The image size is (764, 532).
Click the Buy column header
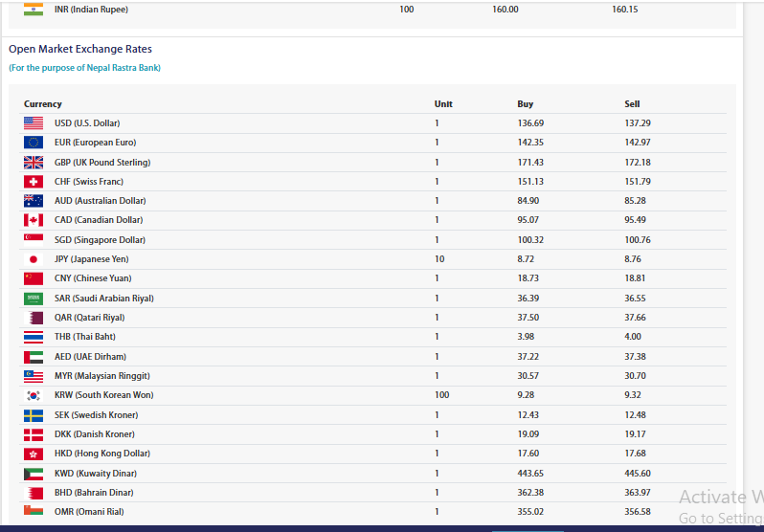click(x=525, y=104)
